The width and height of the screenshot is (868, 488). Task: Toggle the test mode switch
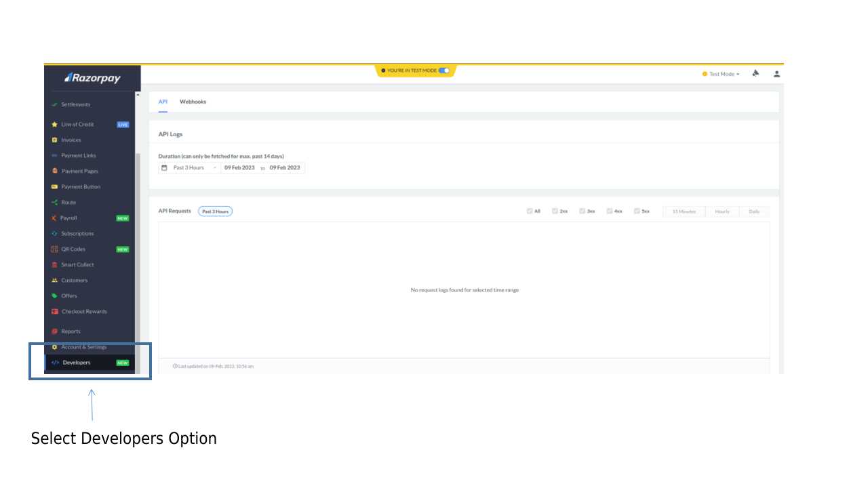coord(443,70)
